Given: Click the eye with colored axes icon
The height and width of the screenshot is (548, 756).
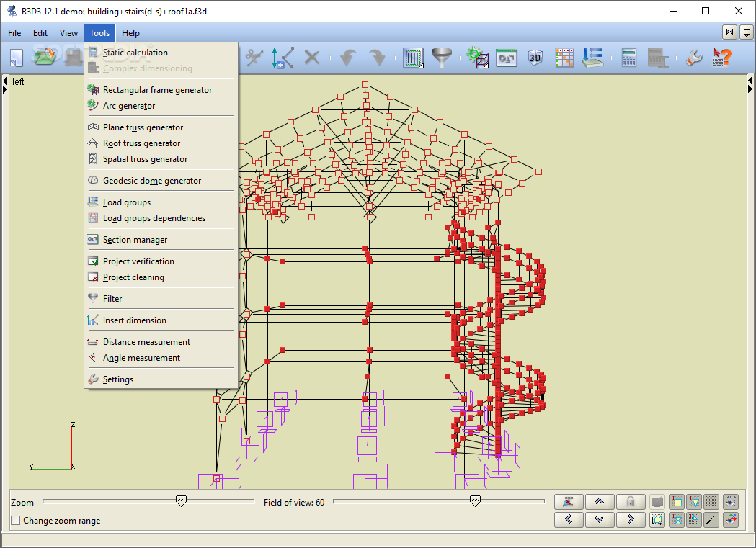Looking at the screenshot, I should 731,520.
